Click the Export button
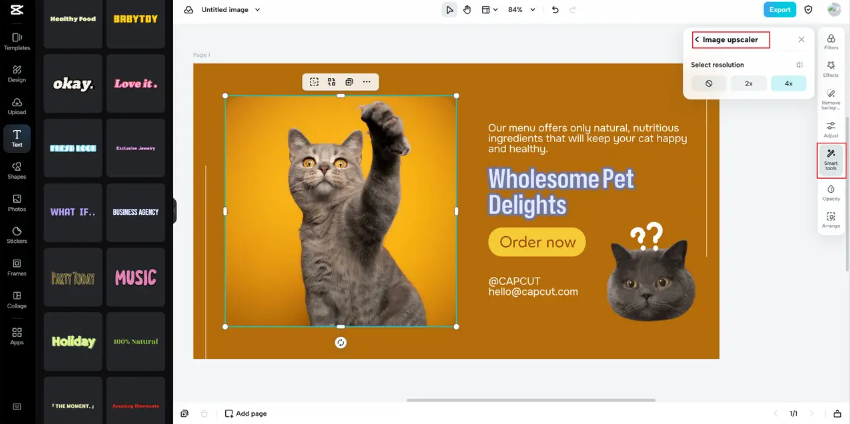This screenshot has height=424, width=850. [x=780, y=10]
